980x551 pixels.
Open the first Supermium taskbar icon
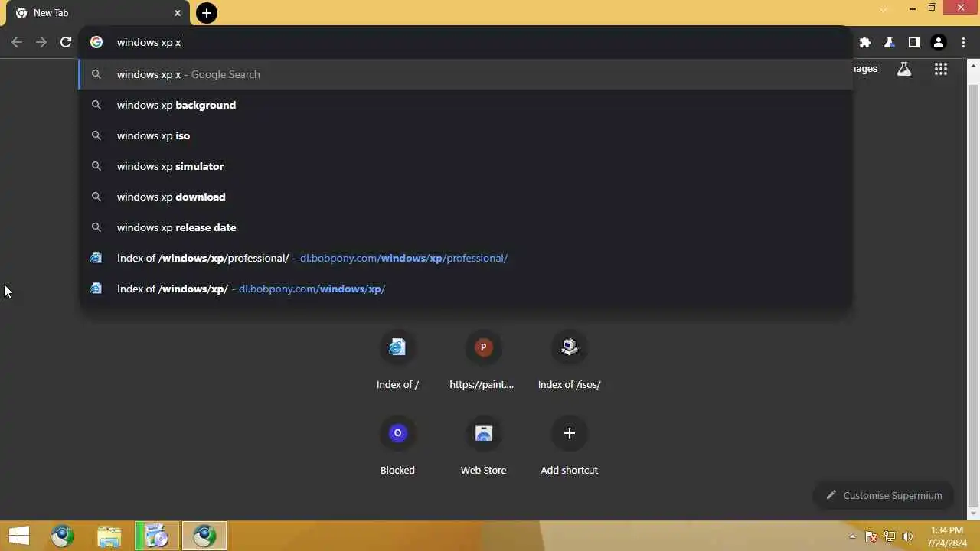(63, 536)
